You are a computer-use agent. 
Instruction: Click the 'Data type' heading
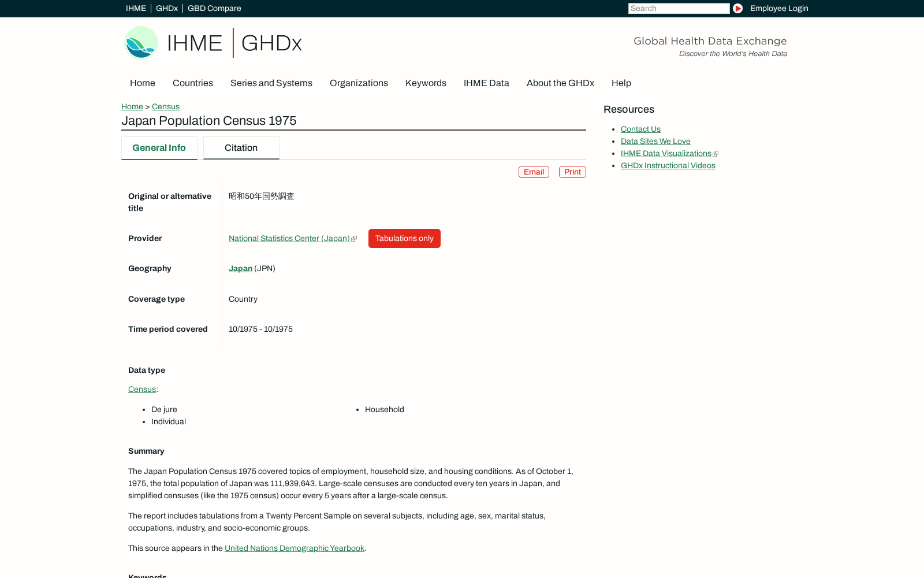[x=147, y=370]
